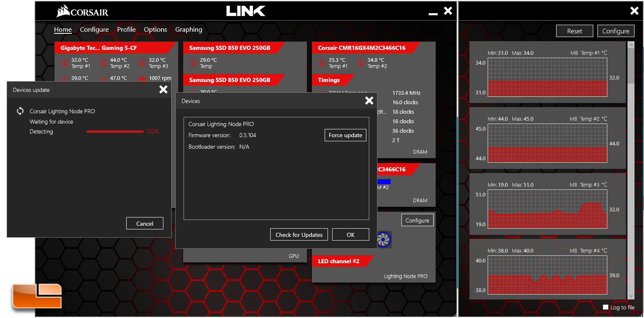Click Force update for Lighting Node PRO

(345, 135)
